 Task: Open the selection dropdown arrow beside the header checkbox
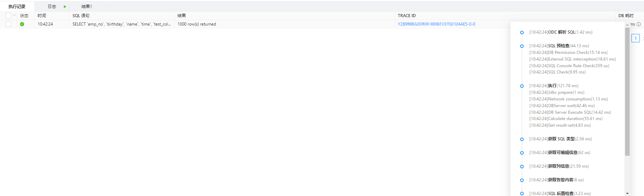[x=14, y=15]
